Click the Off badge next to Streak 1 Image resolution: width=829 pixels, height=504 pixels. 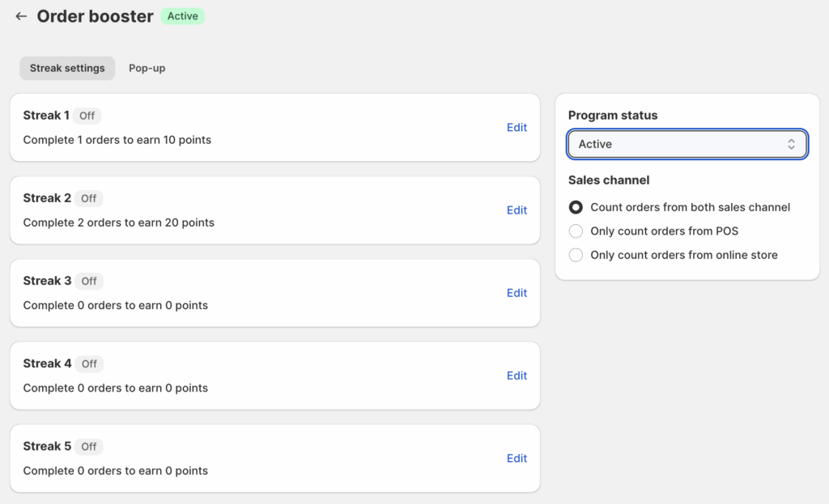click(x=87, y=116)
